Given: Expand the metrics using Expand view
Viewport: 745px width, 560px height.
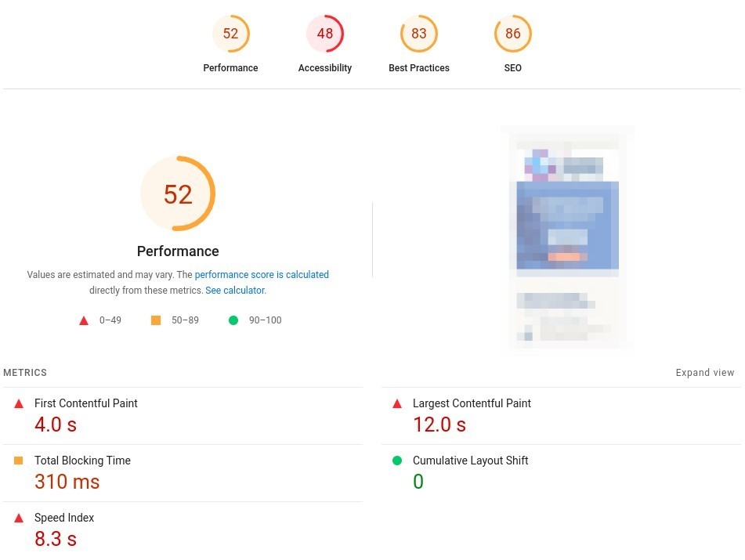Looking at the screenshot, I should tap(704, 372).
